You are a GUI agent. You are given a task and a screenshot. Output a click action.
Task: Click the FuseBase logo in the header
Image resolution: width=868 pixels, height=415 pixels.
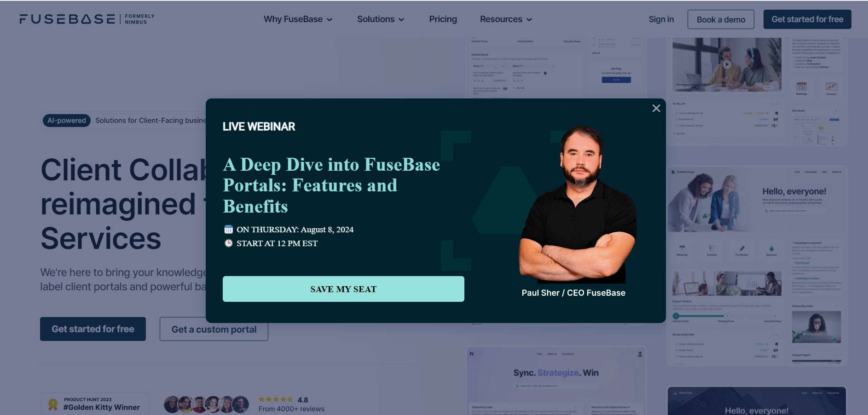[87, 19]
